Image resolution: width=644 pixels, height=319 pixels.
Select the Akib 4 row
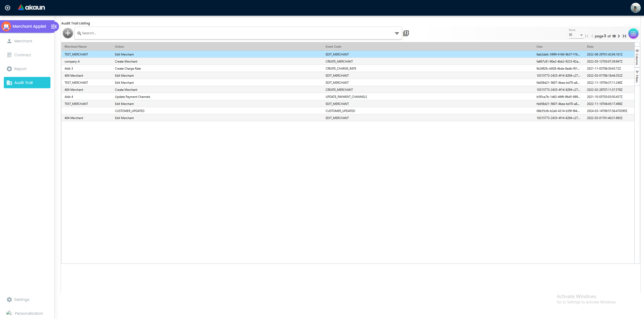(348, 97)
